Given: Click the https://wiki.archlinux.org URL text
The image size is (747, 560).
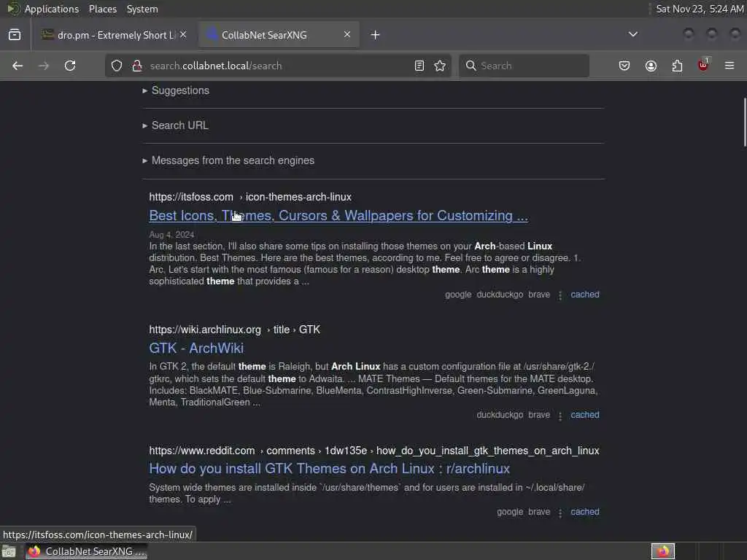Looking at the screenshot, I should click(205, 330).
